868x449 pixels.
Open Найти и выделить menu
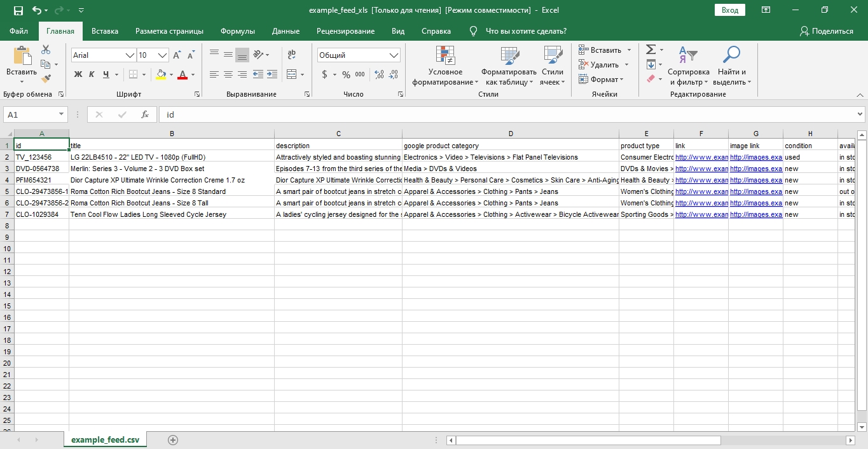point(732,66)
